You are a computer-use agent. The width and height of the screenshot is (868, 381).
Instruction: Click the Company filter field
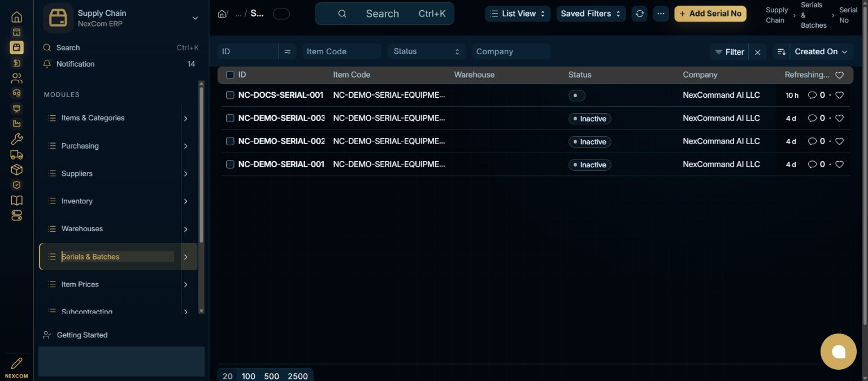coord(511,51)
